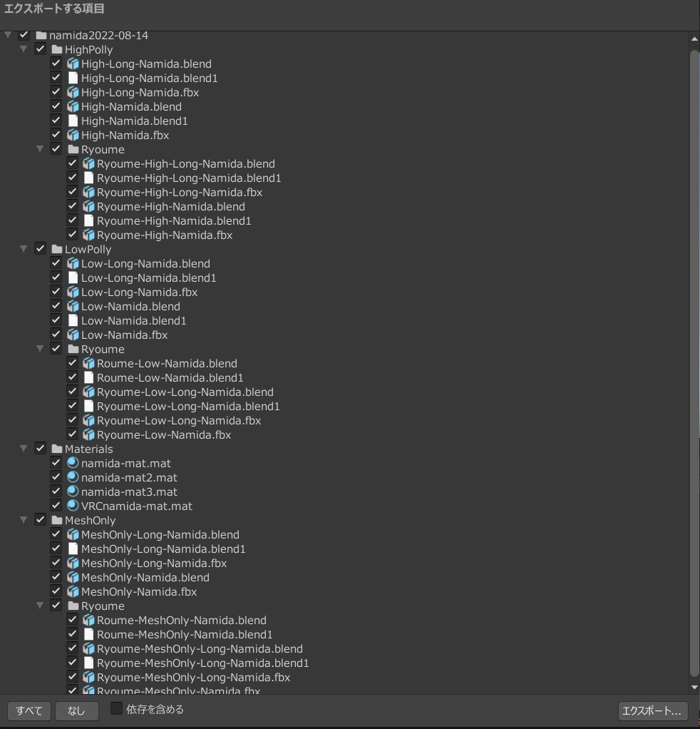
Task: Collapse the LowPolly tree node
Action: click(24, 248)
